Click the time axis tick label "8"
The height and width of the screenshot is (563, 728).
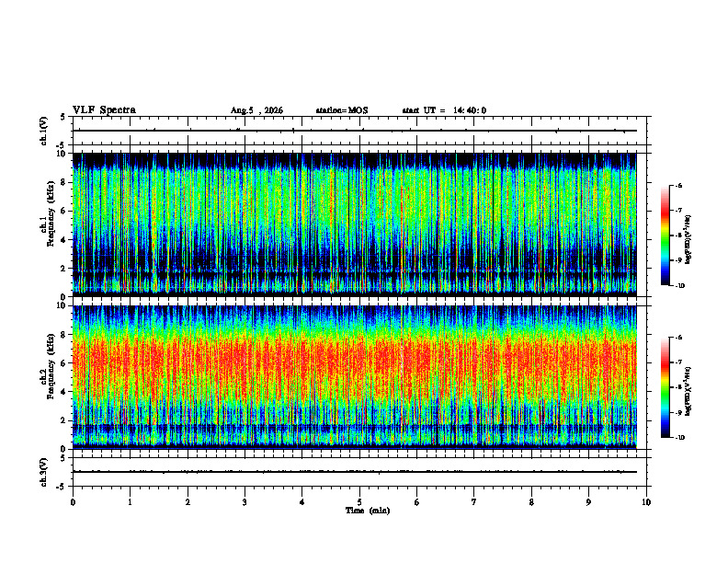[531, 502]
